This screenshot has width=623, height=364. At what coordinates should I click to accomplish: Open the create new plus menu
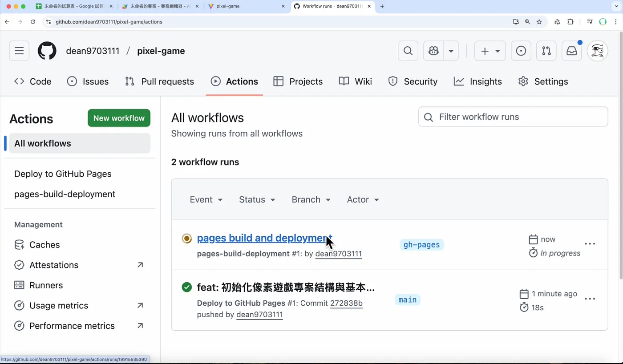coord(490,51)
